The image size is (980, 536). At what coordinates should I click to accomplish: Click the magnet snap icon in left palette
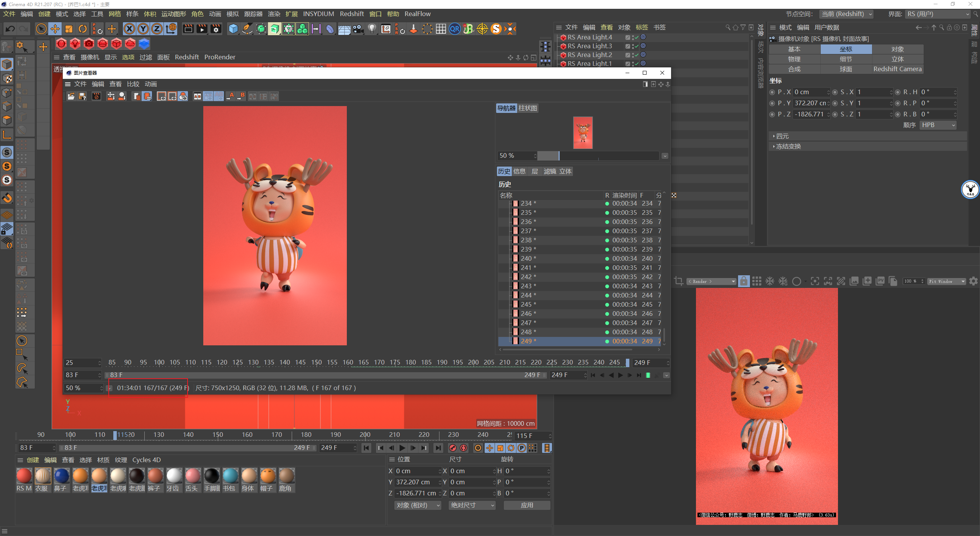tap(7, 198)
